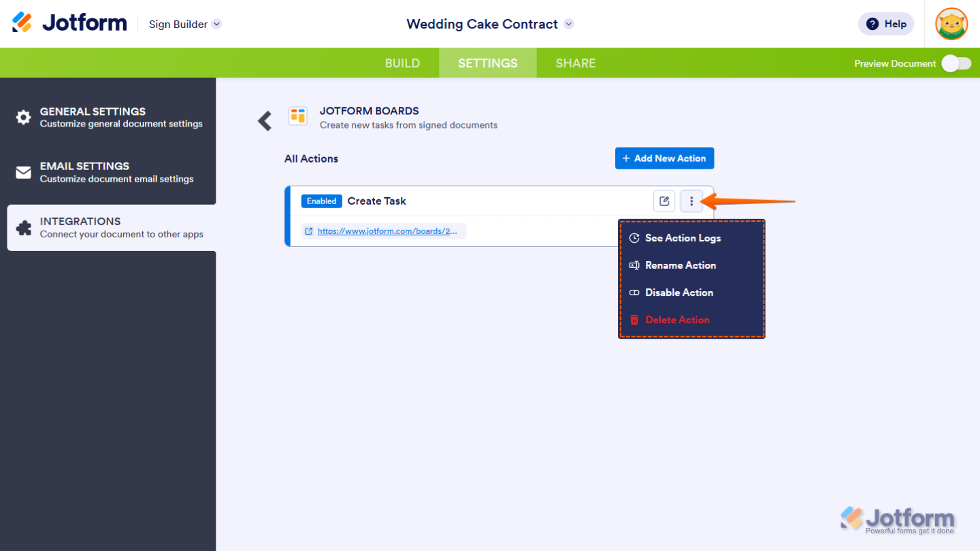
Task: Choose Rename Action from the menu
Action: click(x=691, y=265)
